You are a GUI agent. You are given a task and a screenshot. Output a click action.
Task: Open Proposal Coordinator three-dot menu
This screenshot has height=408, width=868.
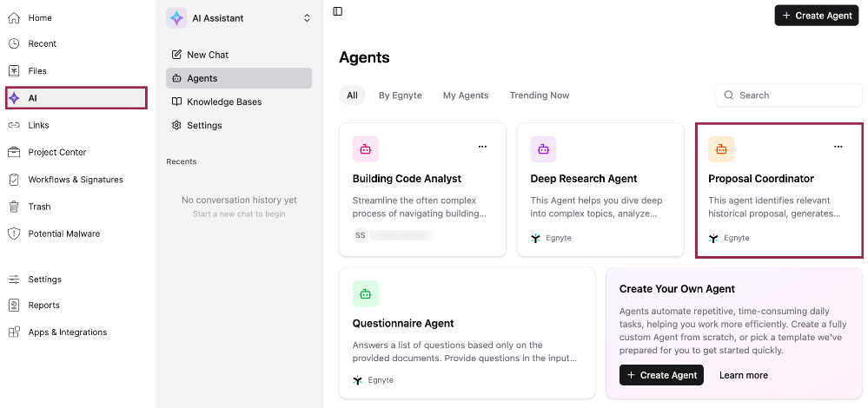838,147
